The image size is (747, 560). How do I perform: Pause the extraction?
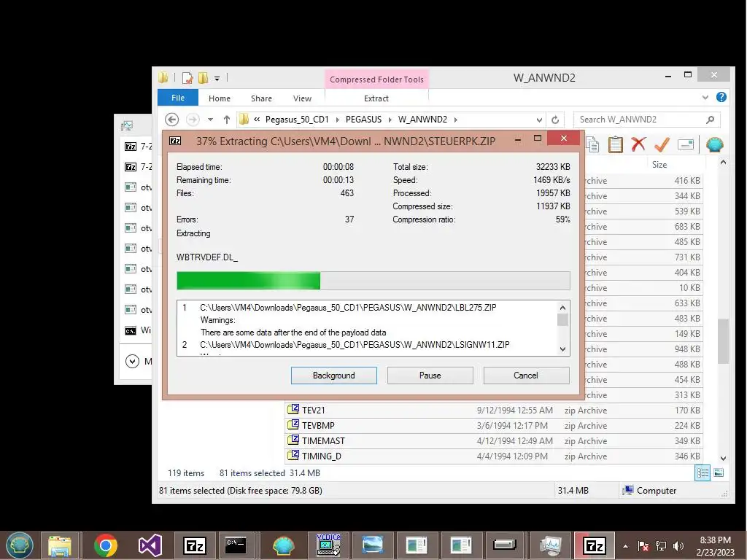(430, 376)
